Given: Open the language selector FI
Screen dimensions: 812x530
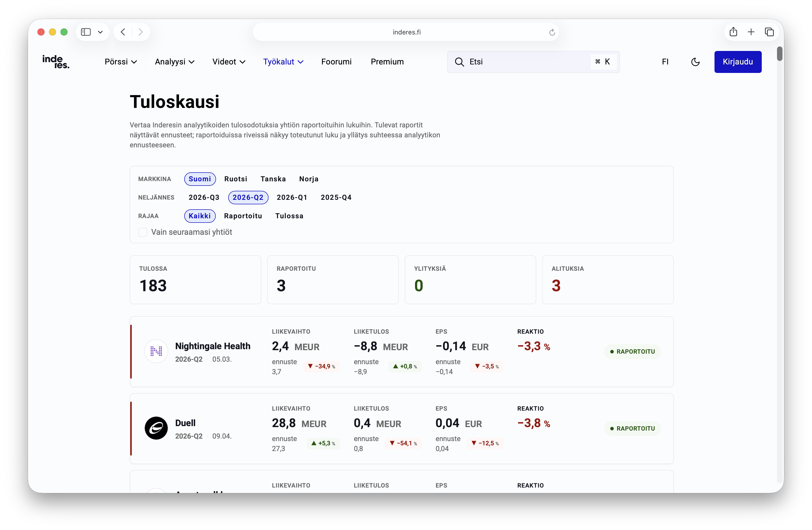Looking at the screenshot, I should (665, 62).
